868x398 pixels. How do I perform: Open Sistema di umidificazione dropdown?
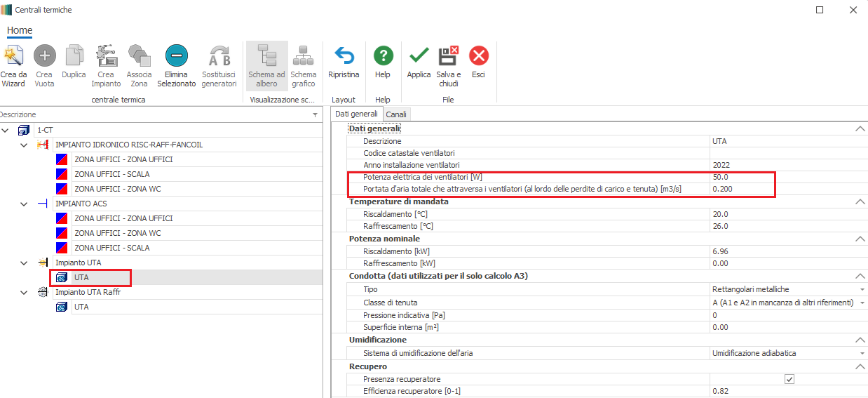pos(861,353)
